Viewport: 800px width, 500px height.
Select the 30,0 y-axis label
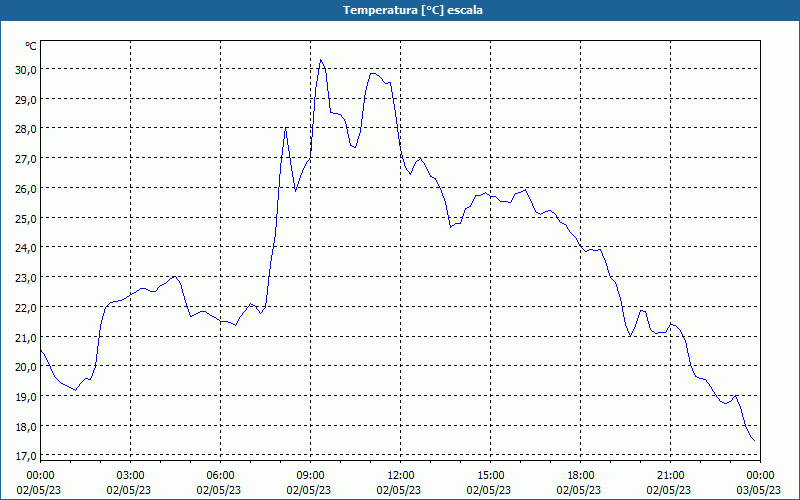[26, 70]
